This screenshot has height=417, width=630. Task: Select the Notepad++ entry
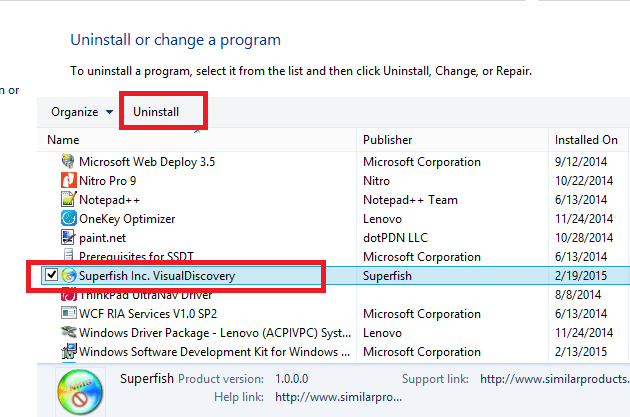pyautogui.click(x=109, y=200)
